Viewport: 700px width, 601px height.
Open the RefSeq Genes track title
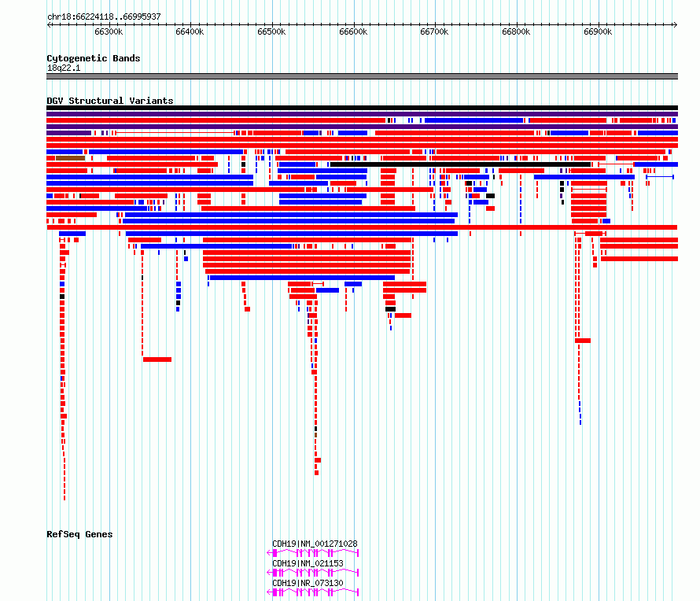tap(79, 534)
